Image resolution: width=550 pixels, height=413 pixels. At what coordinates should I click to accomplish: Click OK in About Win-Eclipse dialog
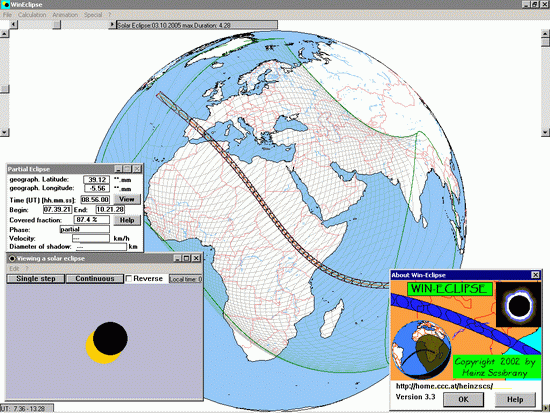pyautogui.click(x=463, y=399)
